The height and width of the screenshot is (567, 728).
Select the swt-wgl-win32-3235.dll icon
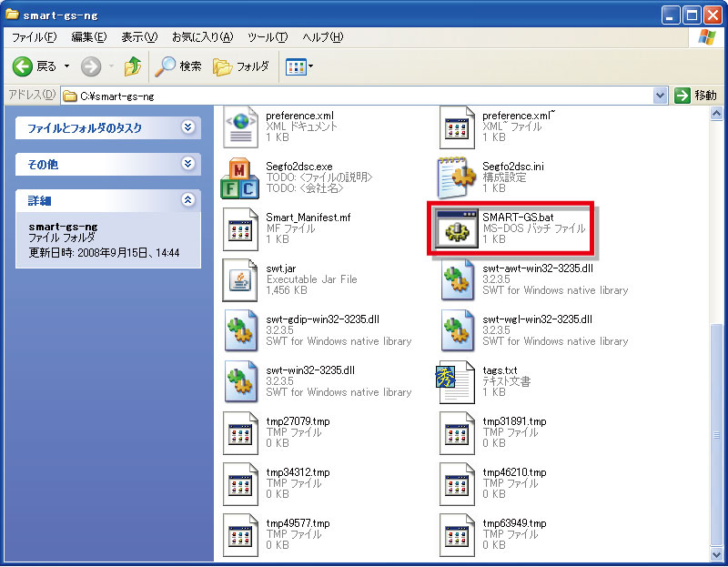pos(457,330)
